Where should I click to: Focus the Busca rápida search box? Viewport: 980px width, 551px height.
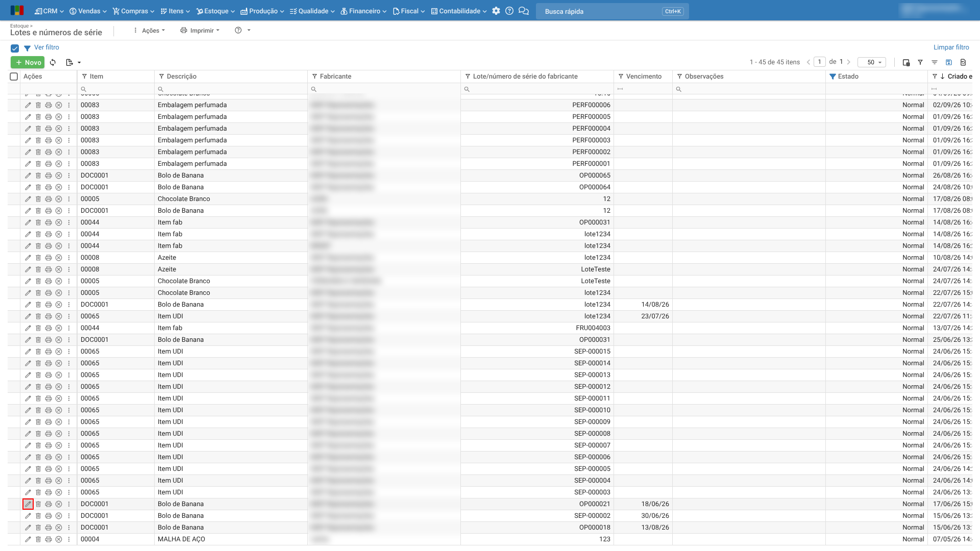[612, 11]
